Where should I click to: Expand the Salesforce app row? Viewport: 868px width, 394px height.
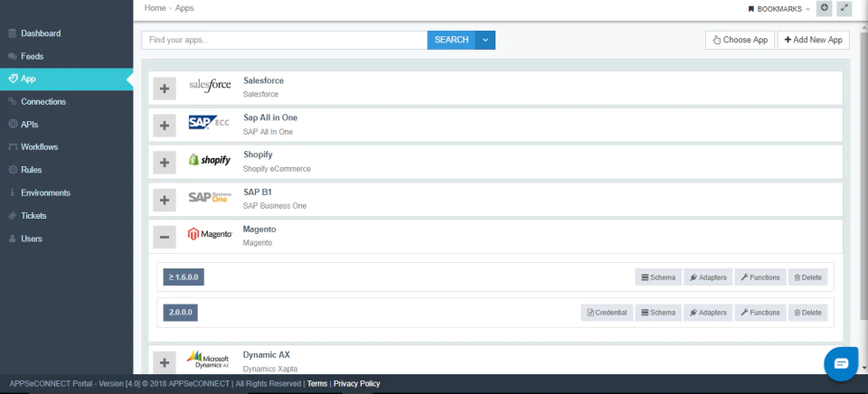tap(165, 89)
